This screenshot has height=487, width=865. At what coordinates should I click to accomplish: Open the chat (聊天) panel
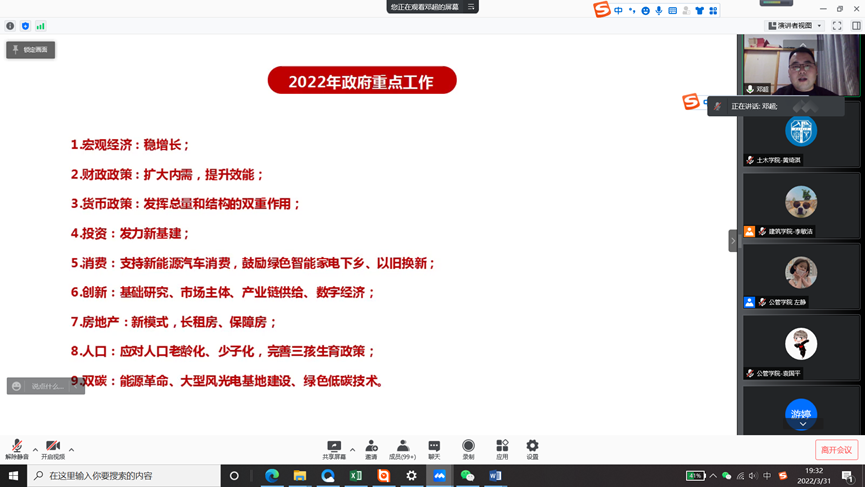(x=434, y=448)
